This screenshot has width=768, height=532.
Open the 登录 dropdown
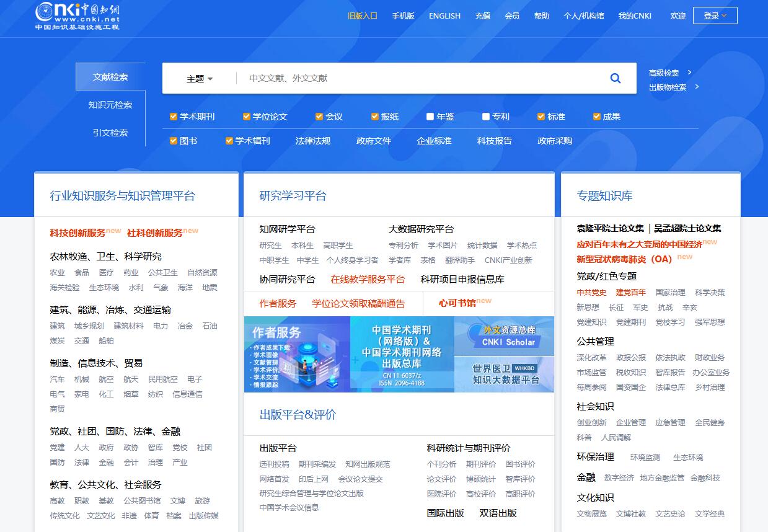tap(715, 16)
